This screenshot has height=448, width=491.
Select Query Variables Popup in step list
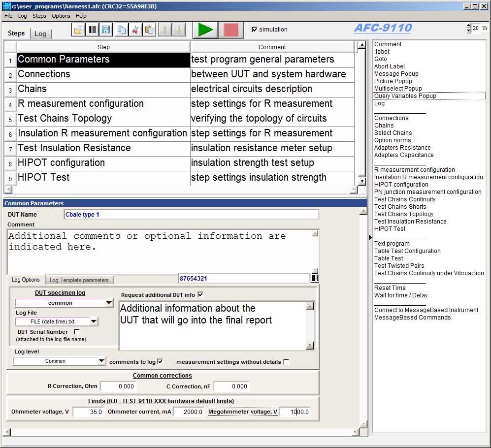point(429,96)
